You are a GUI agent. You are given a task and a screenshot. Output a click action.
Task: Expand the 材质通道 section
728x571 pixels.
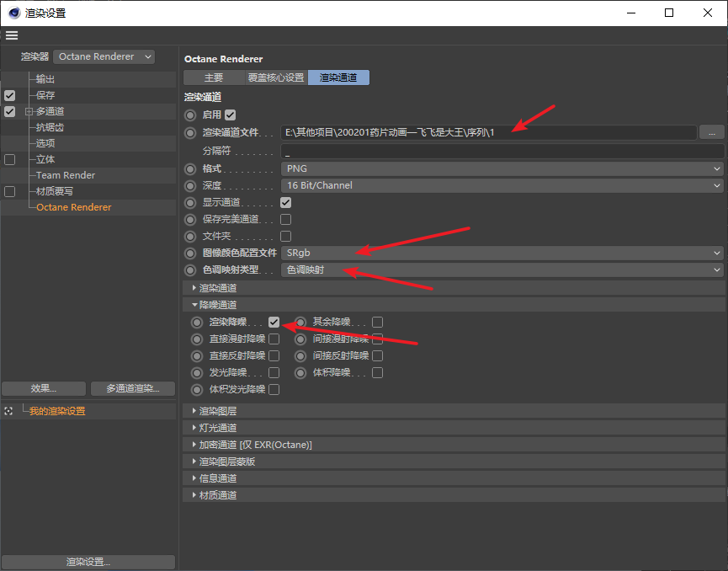(454, 495)
